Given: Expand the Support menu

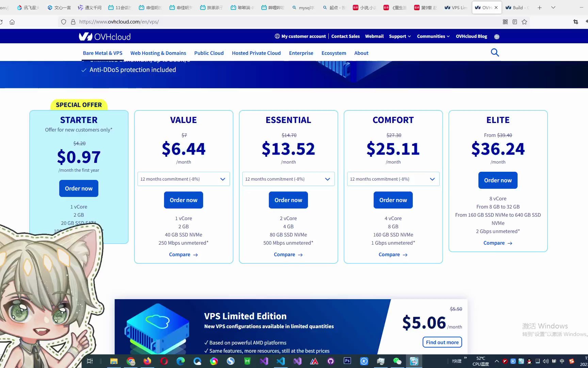Looking at the screenshot, I should pyautogui.click(x=400, y=36).
